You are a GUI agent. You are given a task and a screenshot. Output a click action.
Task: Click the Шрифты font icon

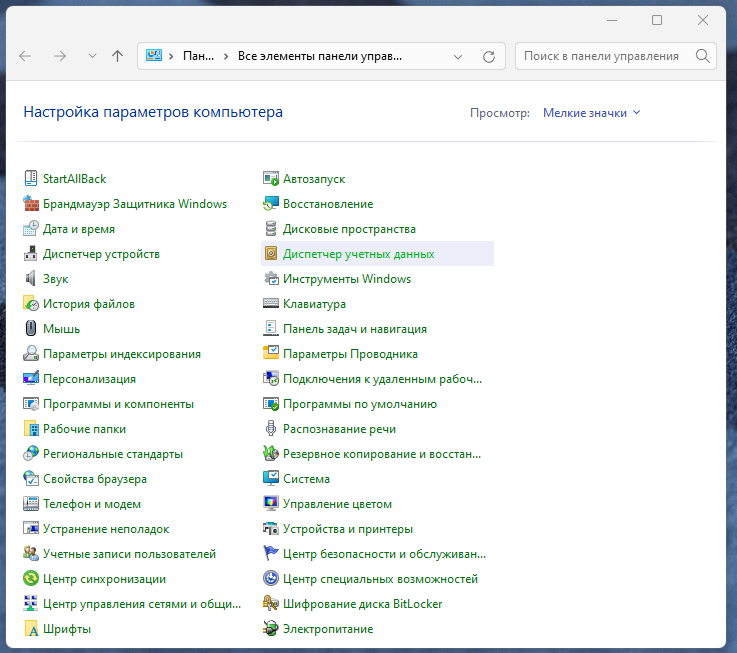click(31, 628)
